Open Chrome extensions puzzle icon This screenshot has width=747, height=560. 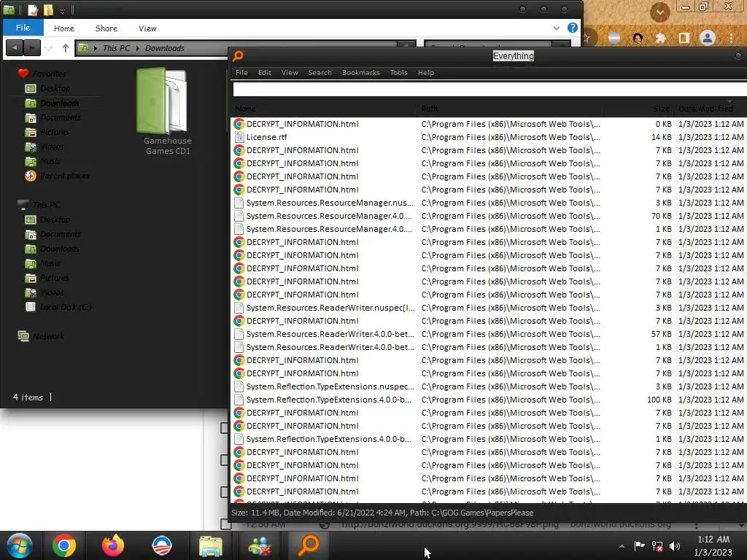[x=660, y=38]
